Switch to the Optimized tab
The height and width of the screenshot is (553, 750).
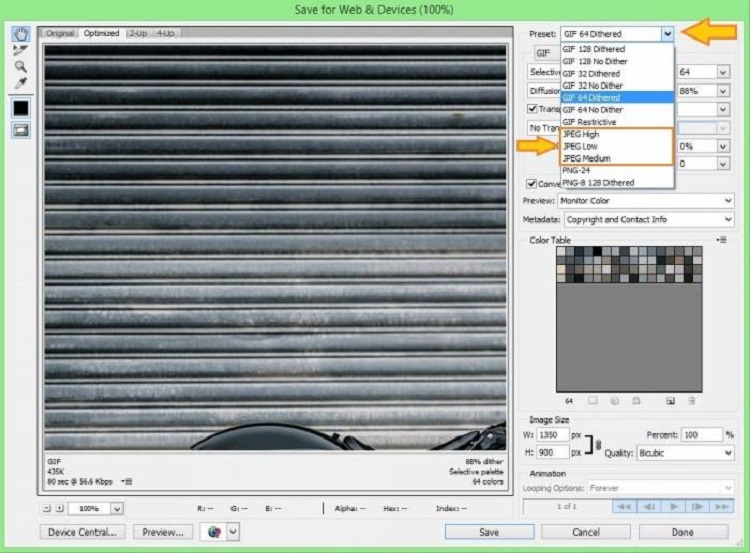coord(101,33)
